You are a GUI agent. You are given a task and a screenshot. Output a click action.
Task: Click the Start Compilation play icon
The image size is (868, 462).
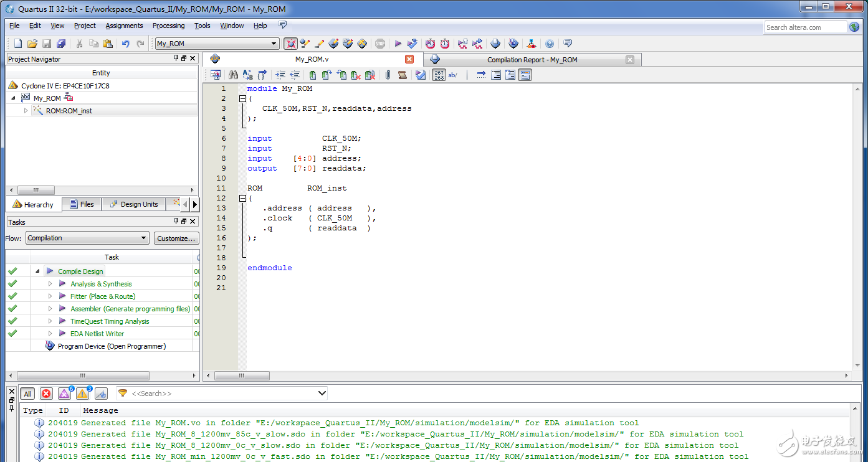(x=398, y=44)
